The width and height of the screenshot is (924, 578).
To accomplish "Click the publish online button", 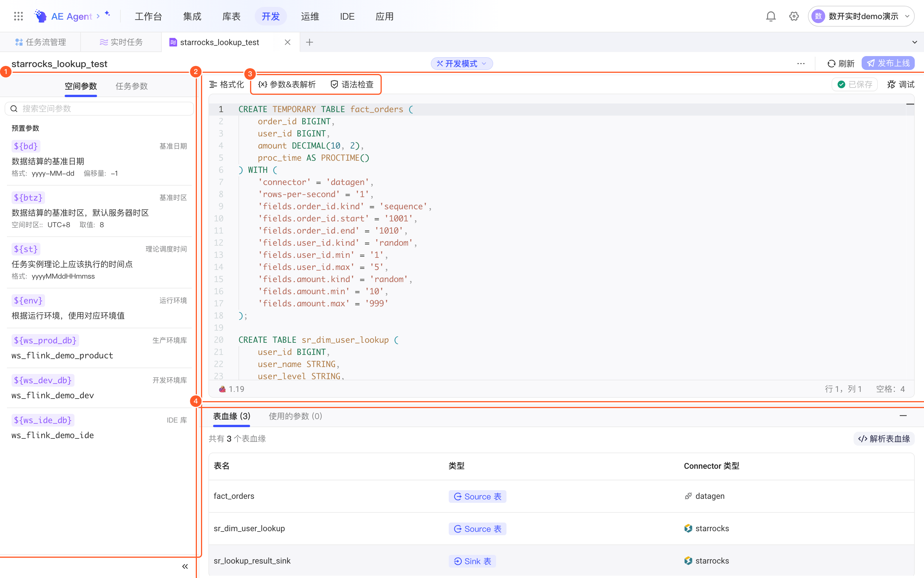I will [888, 63].
